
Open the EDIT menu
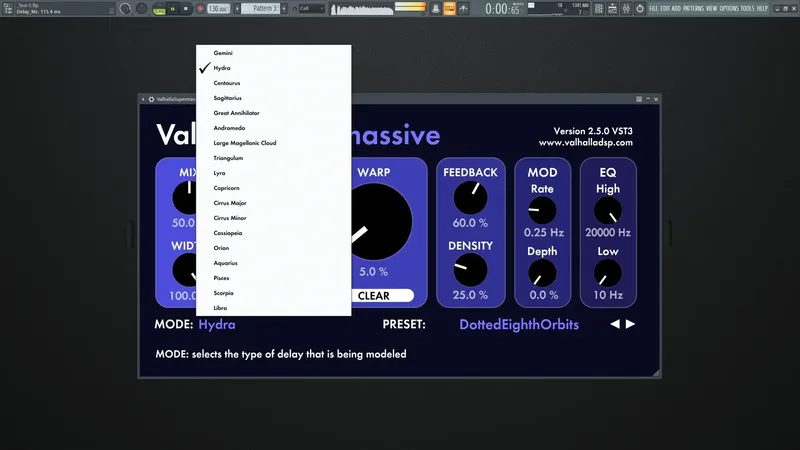click(665, 9)
